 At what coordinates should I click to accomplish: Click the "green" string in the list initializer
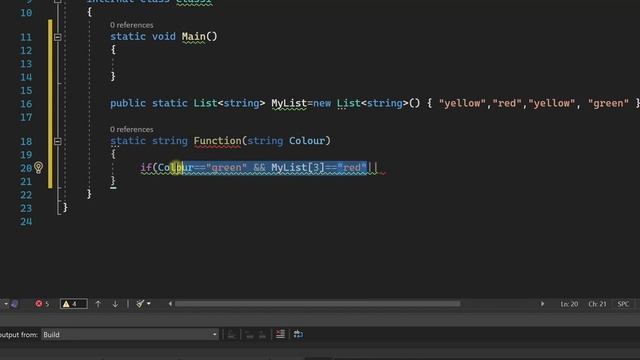(608, 103)
